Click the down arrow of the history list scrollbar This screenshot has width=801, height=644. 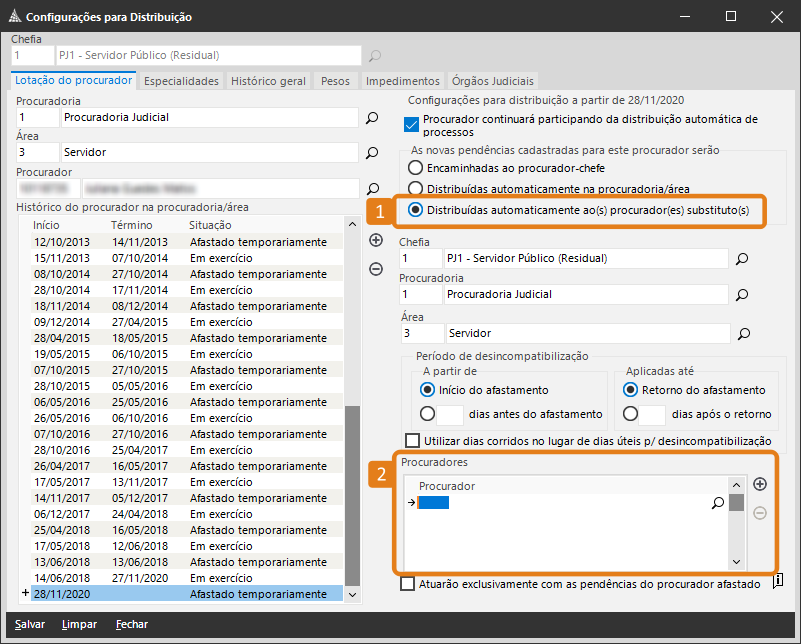[x=352, y=594]
